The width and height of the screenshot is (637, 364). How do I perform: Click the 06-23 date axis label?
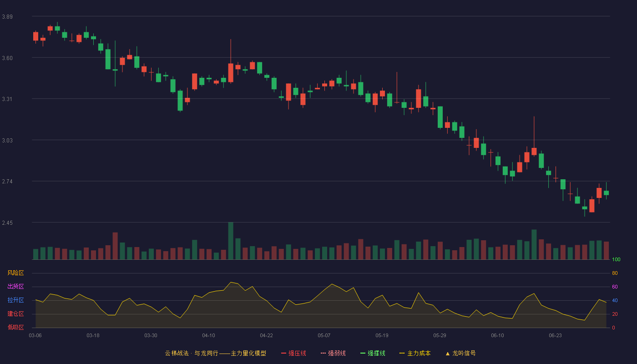click(x=555, y=335)
